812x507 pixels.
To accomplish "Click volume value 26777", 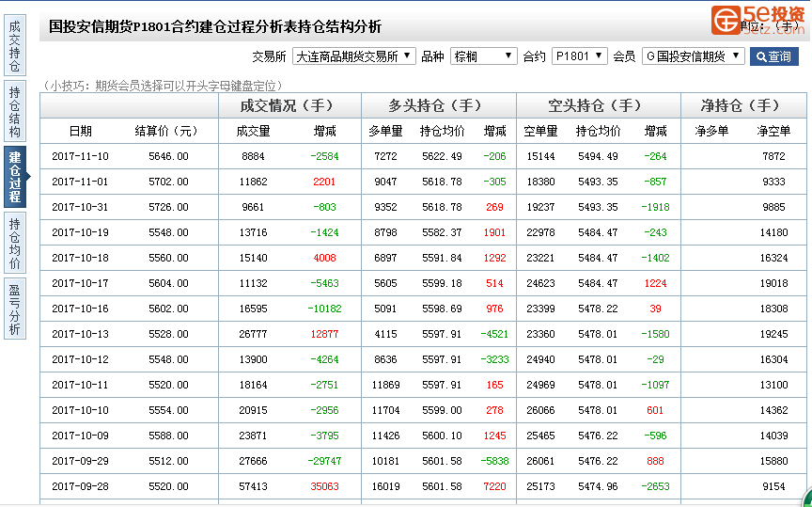I will click(x=253, y=334).
